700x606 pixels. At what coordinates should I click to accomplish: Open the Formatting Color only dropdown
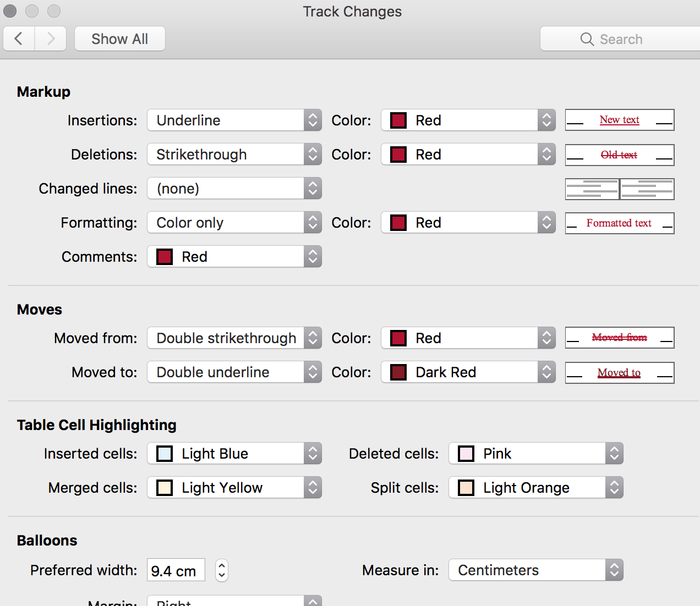coord(234,223)
